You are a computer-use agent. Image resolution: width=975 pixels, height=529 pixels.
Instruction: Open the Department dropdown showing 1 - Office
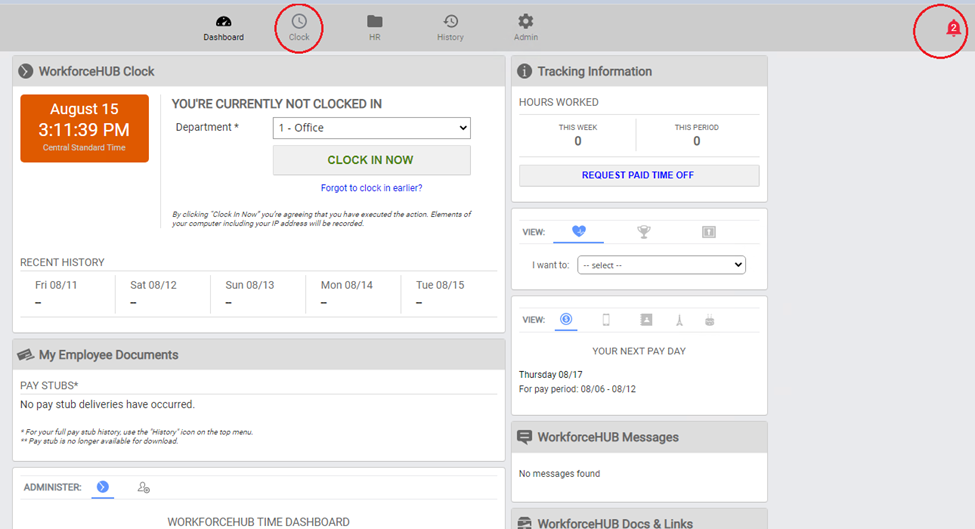[x=371, y=128]
